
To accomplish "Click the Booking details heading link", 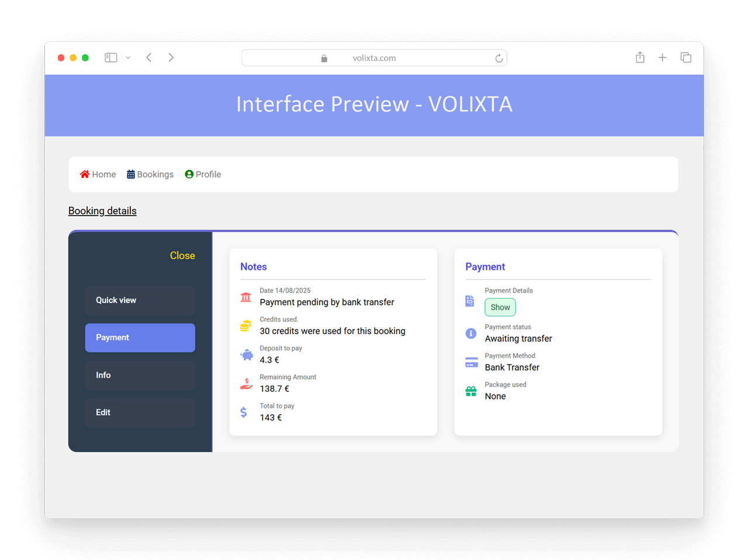I will 102,211.
